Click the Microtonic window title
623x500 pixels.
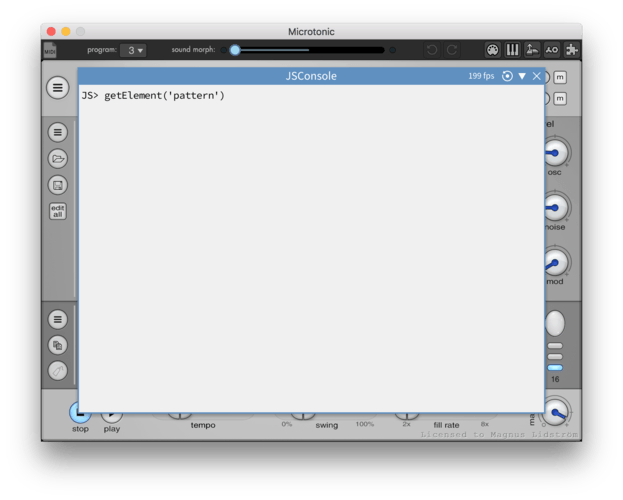[x=311, y=32]
